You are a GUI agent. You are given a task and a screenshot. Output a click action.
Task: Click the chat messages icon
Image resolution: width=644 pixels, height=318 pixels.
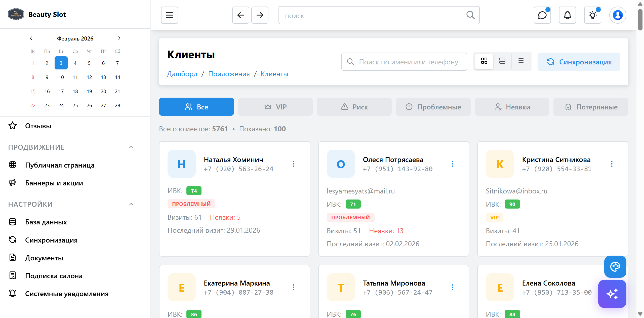point(542,15)
